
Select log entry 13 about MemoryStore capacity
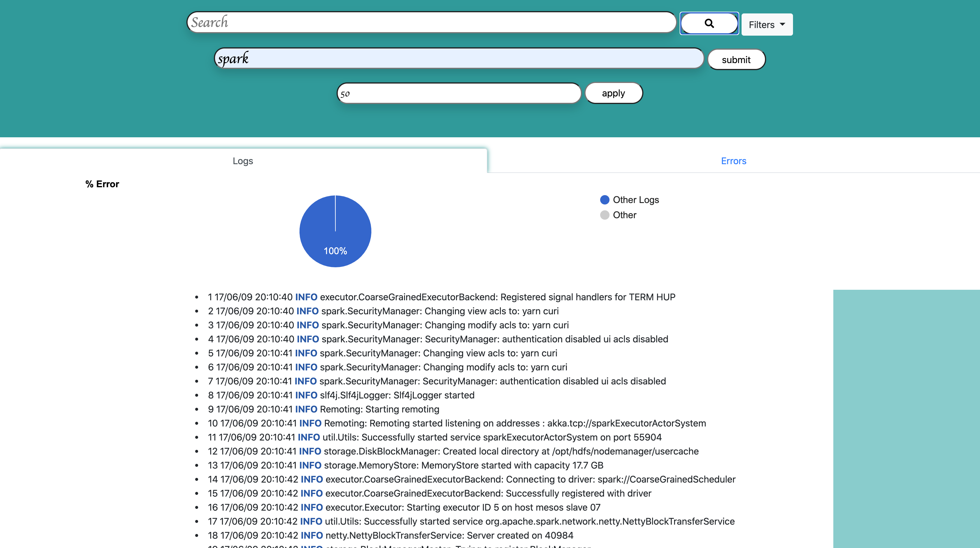coord(405,465)
